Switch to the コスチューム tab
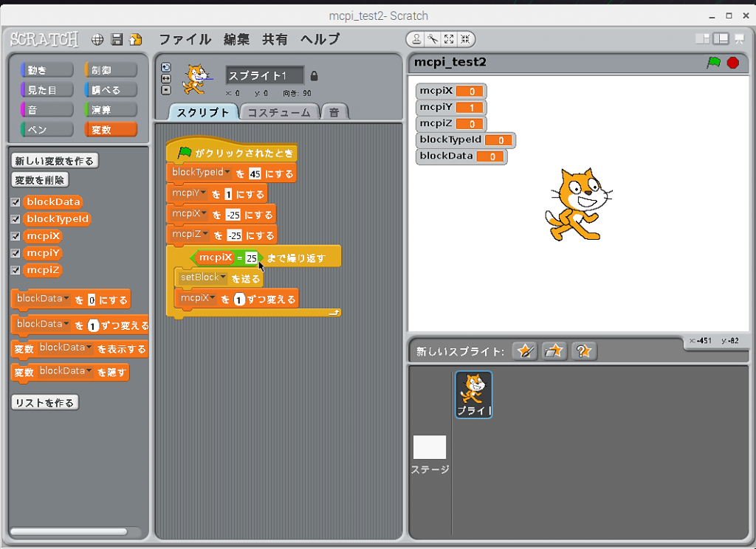Screen dimensions: 756x549 click(x=279, y=112)
